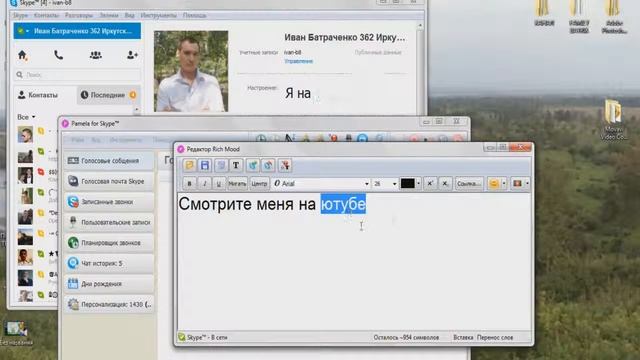The image size is (640, 360).
Task: Click the black text color swatch
Action: point(407,184)
